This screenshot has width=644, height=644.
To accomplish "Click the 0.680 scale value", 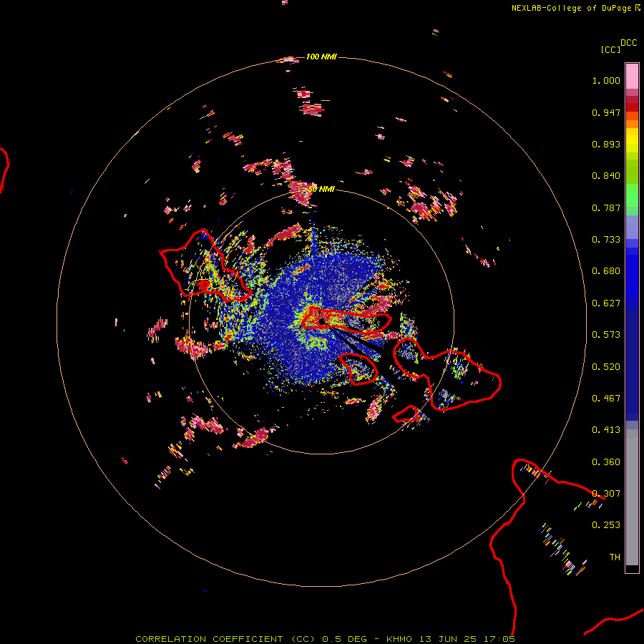I will (x=606, y=271).
